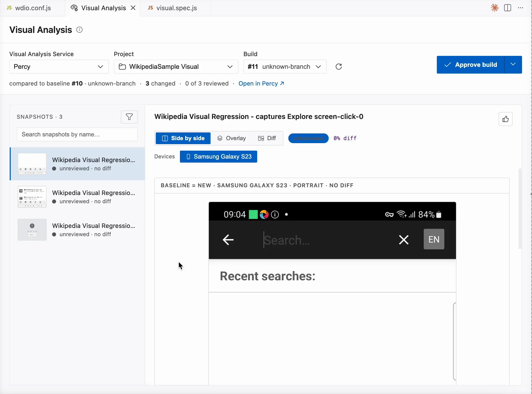Click the 0% diff label
The width and height of the screenshot is (532, 394).
point(345,138)
